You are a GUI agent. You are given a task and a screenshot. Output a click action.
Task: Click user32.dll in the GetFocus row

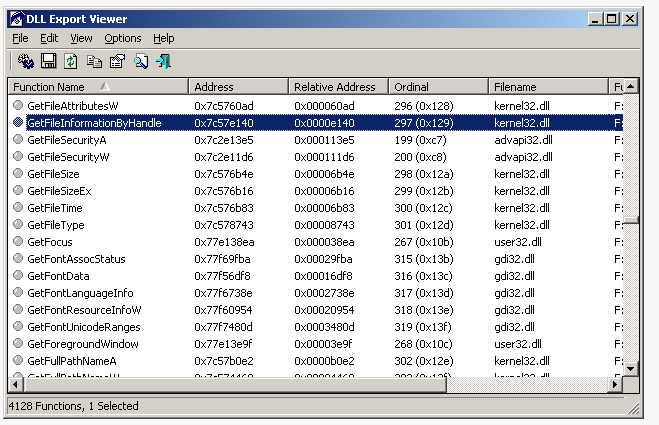(518, 242)
